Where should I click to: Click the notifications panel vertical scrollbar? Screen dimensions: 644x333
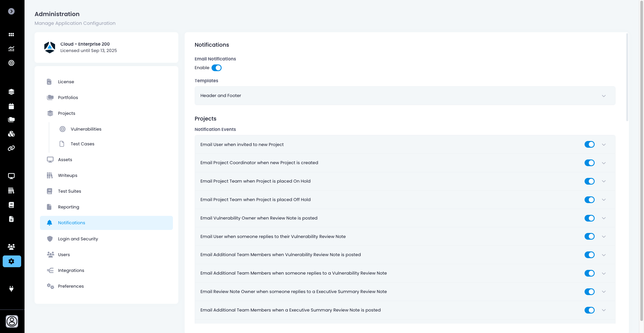pyautogui.click(x=627, y=77)
